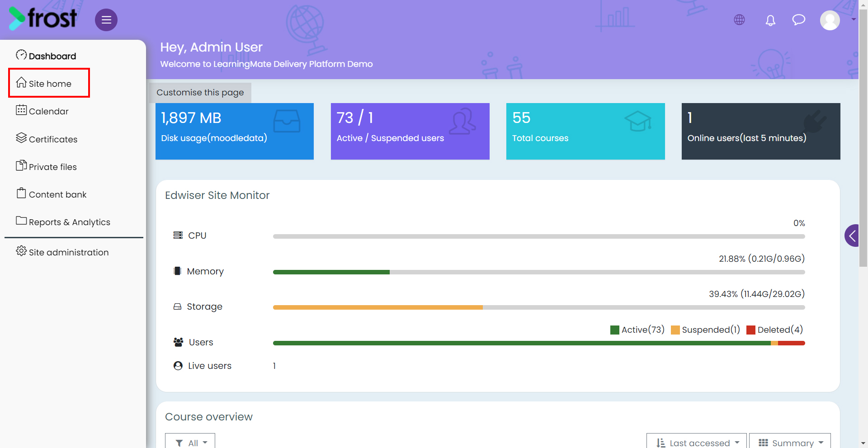Open the notifications bell icon
Image resolution: width=868 pixels, height=448 pixels.
[770, 20]
